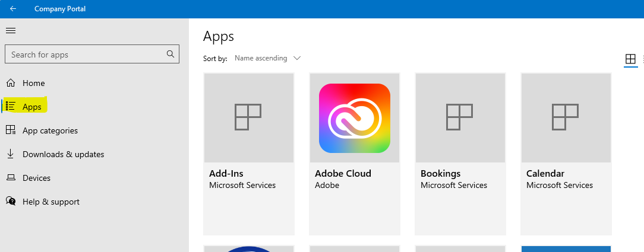Screen dimensions: 644x252
Task: Open the Calendar app tile image
Action: pos(566,117)
